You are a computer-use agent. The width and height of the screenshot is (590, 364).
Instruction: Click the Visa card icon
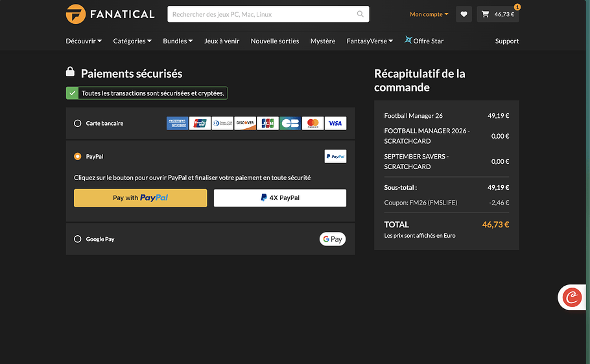pos(335,123)
